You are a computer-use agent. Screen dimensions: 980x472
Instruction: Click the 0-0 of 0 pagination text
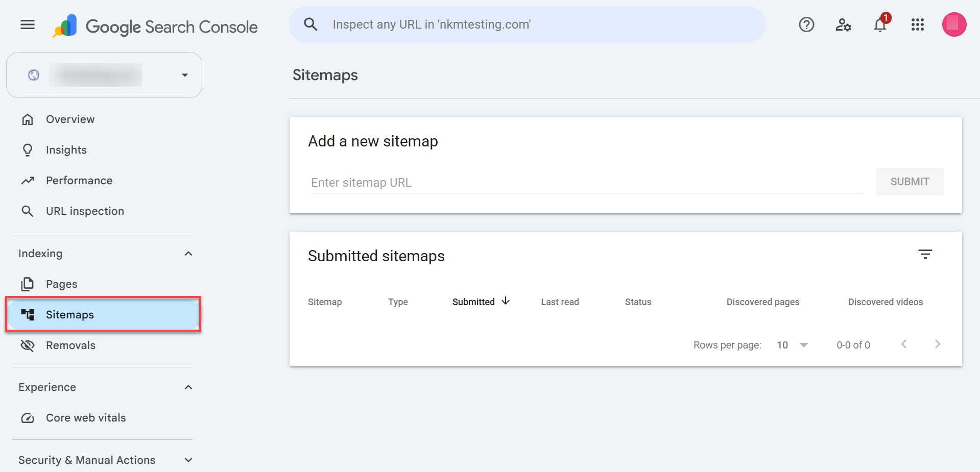(853, 345)
